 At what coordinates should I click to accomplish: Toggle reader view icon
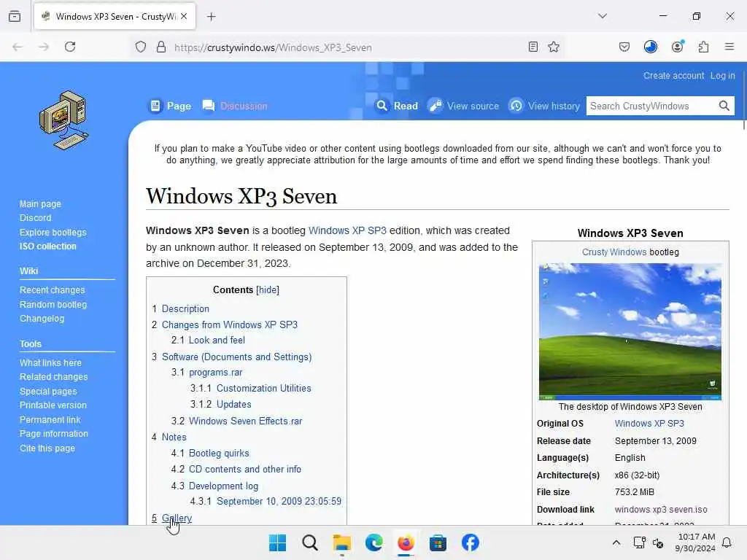point(533,47)
